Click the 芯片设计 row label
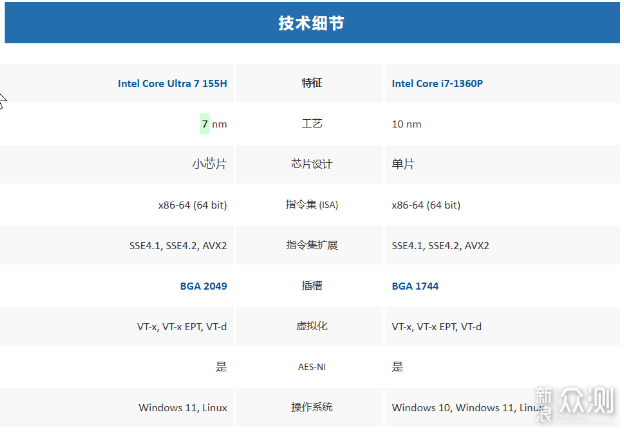Image resolution: width=624 pixels, height=432 pixels. click(312, 164)
